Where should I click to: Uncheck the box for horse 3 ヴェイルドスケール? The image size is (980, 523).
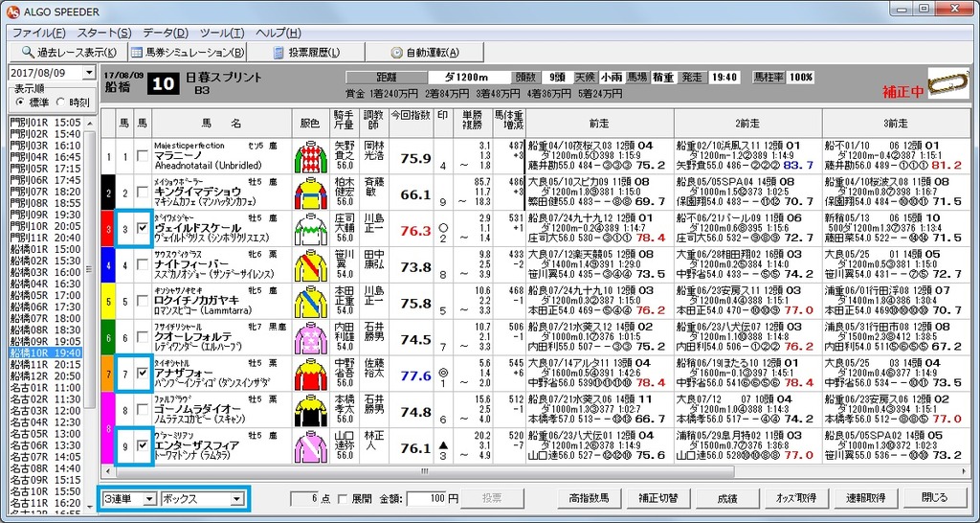click(x=143, y=229)
